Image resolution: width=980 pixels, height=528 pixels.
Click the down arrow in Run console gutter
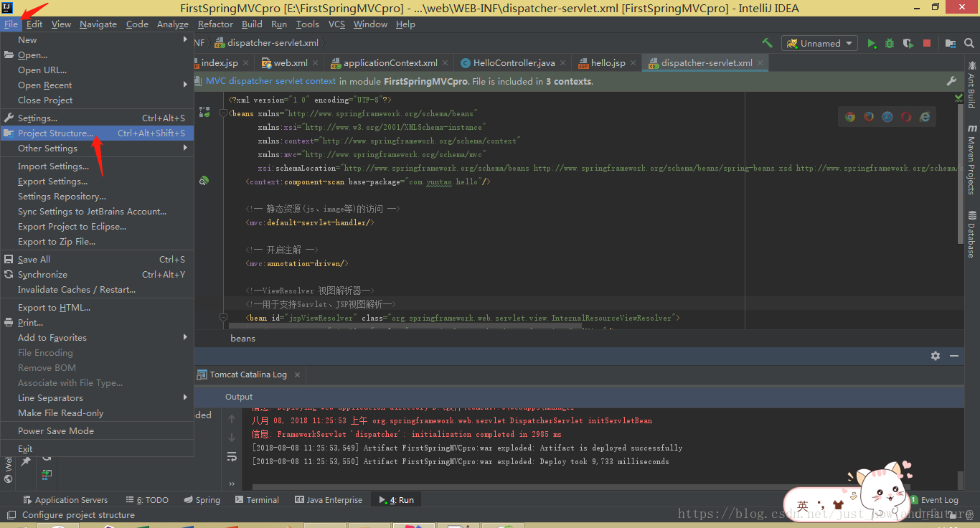coord(232,438)
